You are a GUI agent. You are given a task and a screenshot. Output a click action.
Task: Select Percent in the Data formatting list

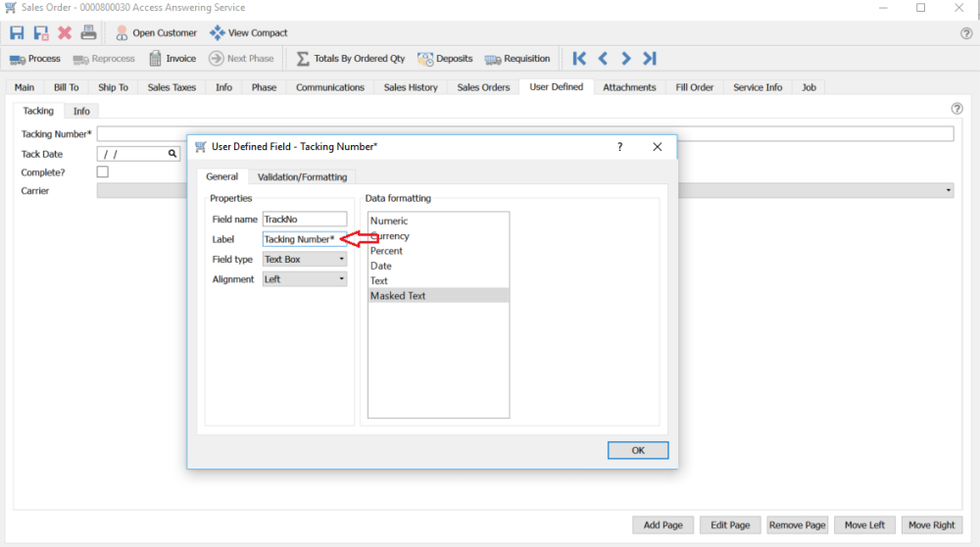coord(438,251)
